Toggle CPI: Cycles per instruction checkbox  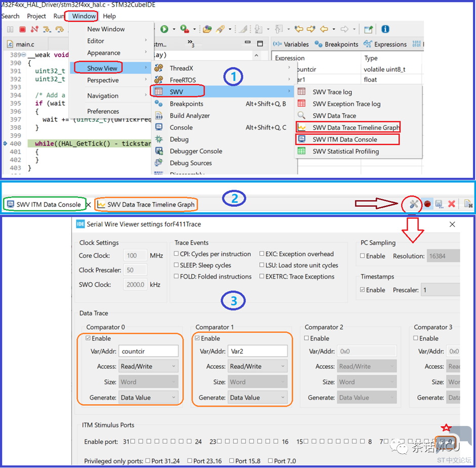pos(176,254)
